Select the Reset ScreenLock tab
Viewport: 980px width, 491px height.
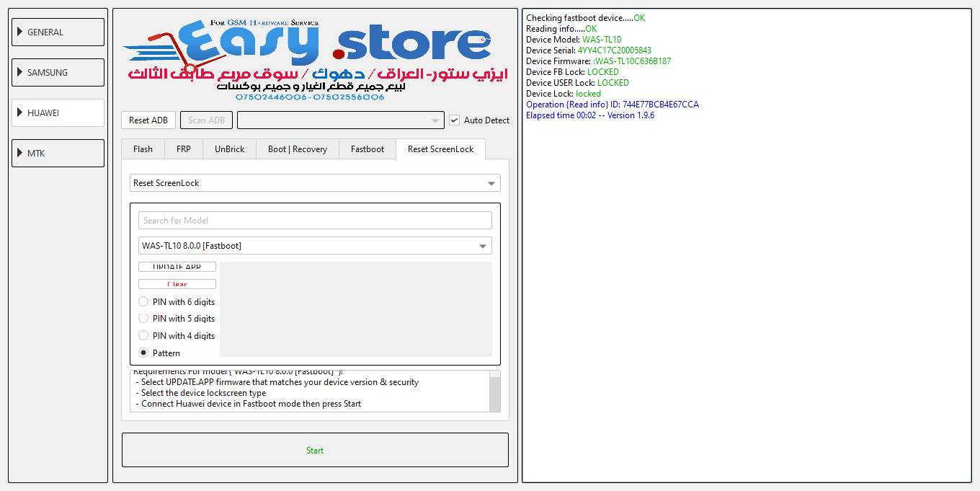click(441, 149)
